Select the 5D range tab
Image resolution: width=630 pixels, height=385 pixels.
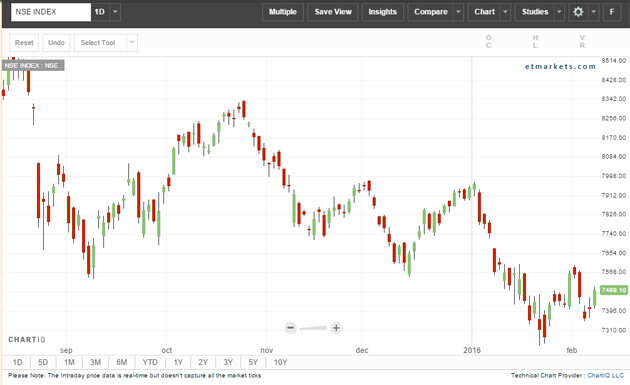point(43,362)
